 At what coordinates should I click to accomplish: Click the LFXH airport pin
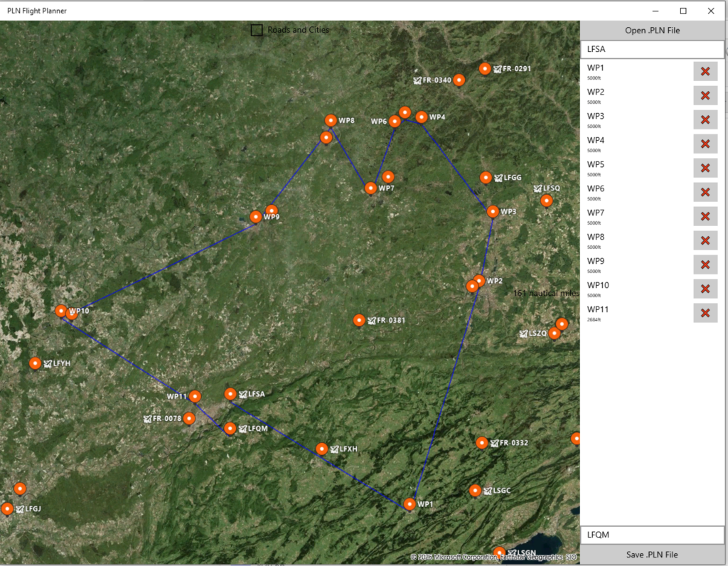[x=322, y=449]
